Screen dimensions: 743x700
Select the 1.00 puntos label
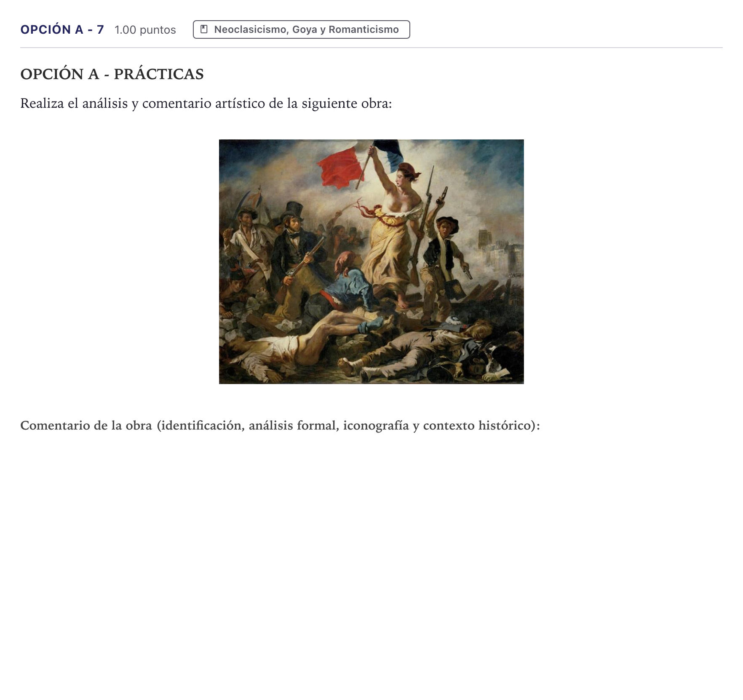pyautogui.click(x=145, y=30)
